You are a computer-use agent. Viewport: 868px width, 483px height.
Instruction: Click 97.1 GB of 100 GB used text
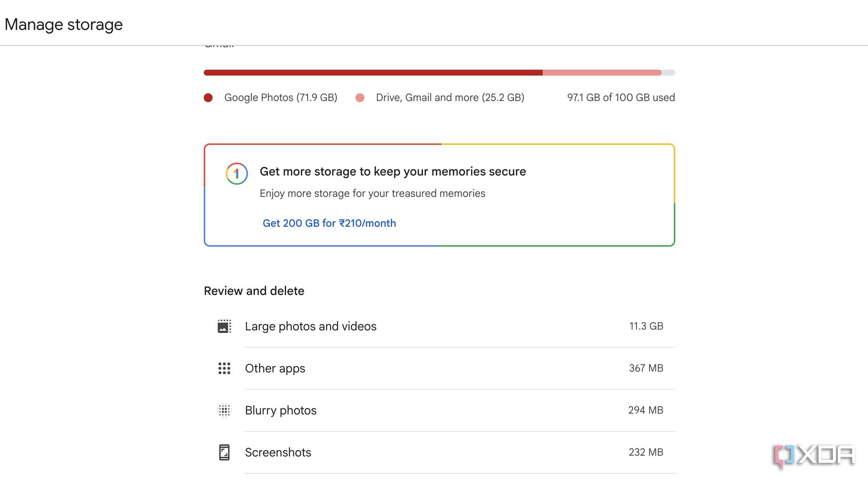click(621, 98)
